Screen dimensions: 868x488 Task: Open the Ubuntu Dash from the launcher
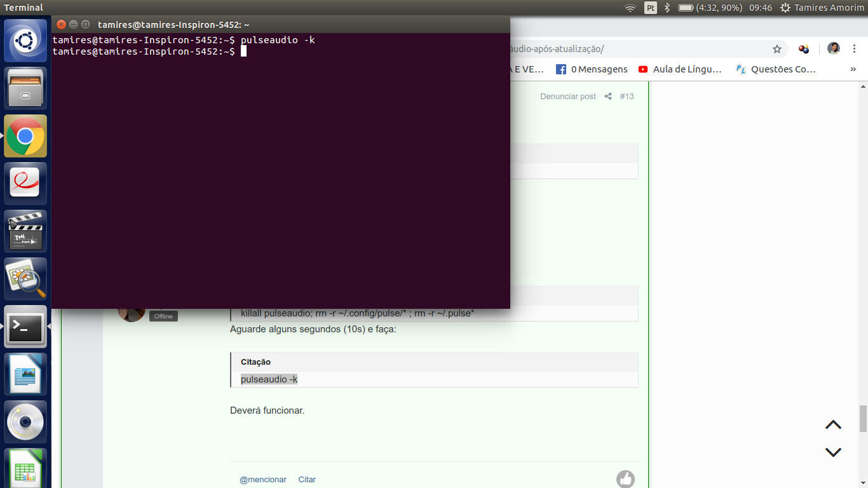pyautogui.click(x=25, y=41)
